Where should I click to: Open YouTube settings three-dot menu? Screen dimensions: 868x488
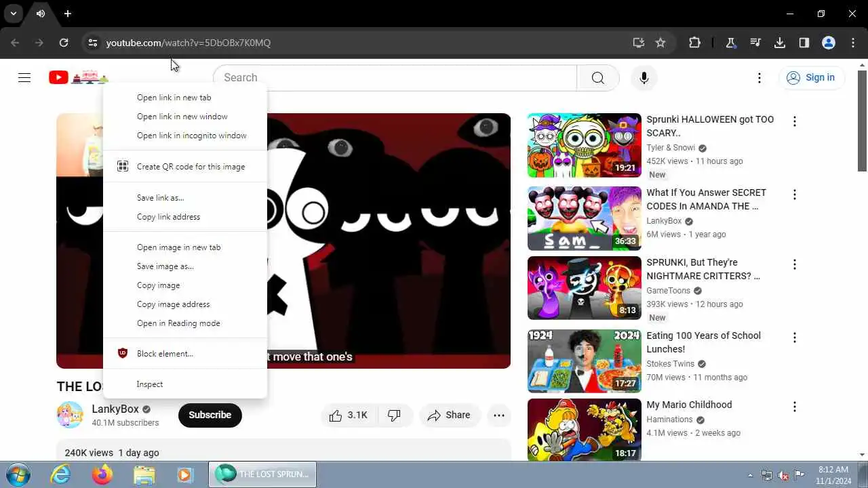coord(759,78)
